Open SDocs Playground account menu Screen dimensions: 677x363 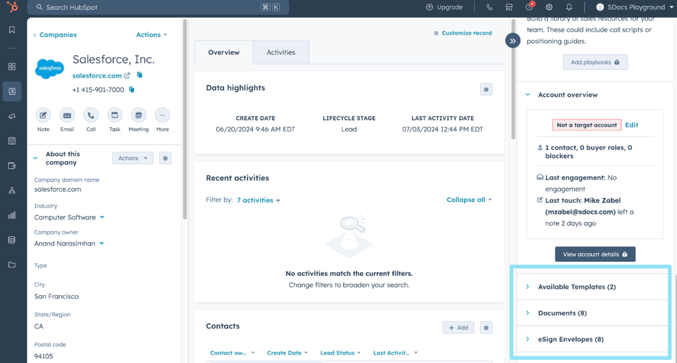pos(635,7)
